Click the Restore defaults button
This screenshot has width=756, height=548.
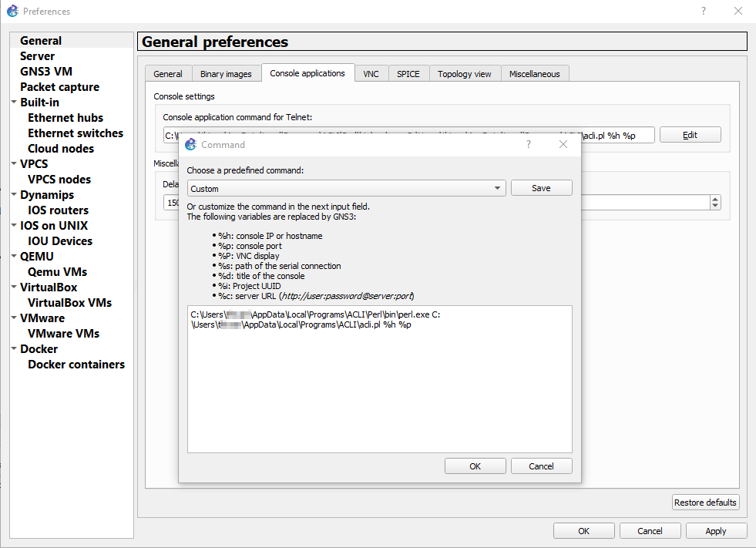point(705,503)
